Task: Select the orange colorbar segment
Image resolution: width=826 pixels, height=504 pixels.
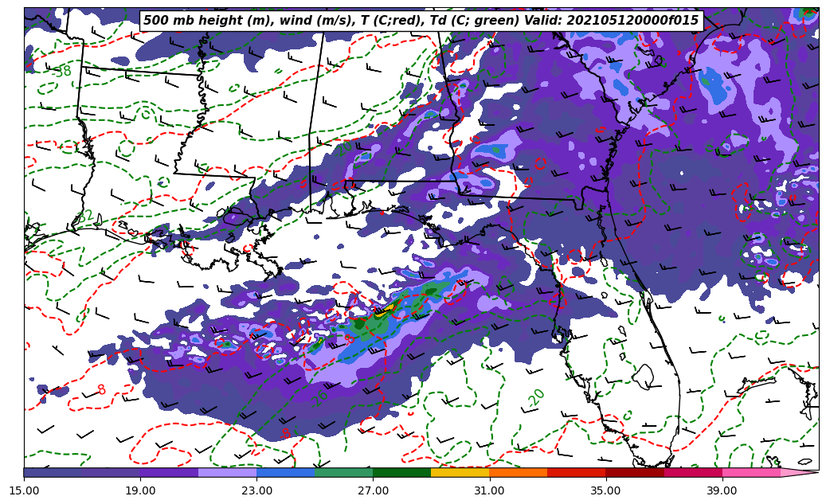Action: [x=518, y=472]
